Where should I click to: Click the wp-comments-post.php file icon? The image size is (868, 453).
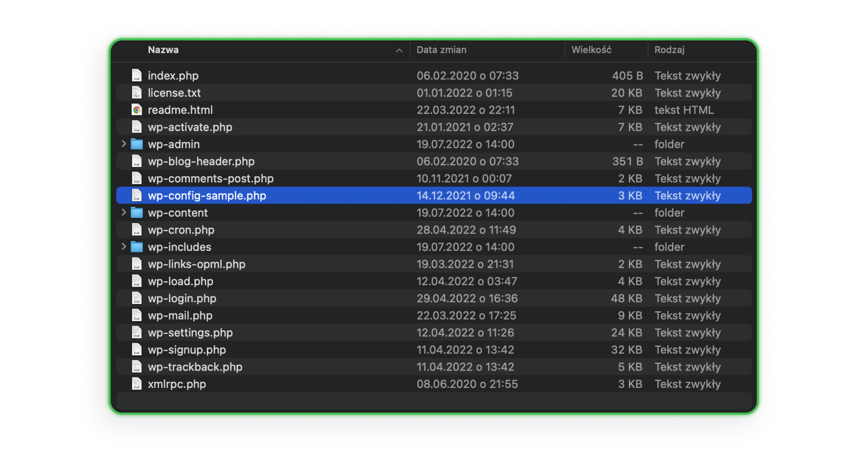pos(137,178)
